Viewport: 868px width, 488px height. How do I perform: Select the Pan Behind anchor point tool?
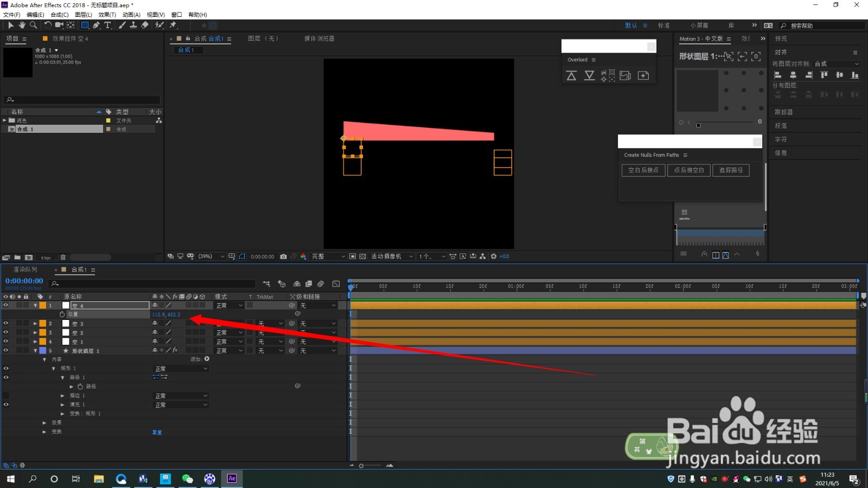71,25
